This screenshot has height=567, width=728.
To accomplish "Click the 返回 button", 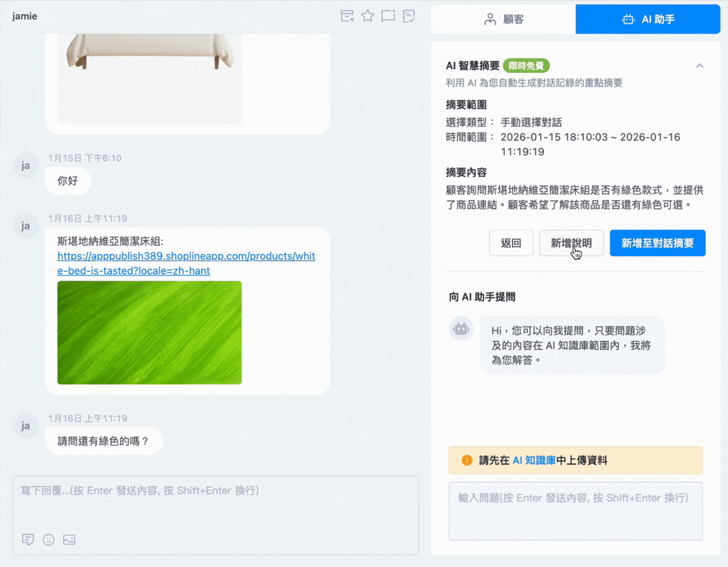I will [x=511, y=243].
